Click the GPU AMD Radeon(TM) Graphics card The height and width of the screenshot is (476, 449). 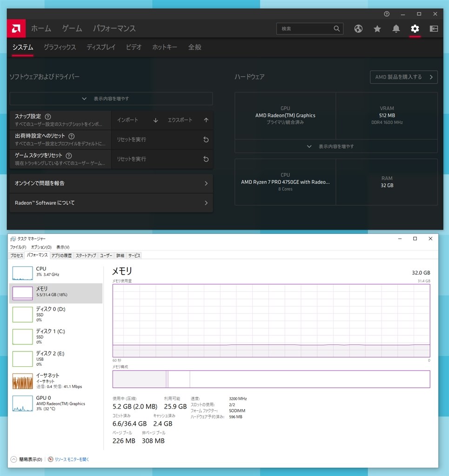(x=285, y=116)
